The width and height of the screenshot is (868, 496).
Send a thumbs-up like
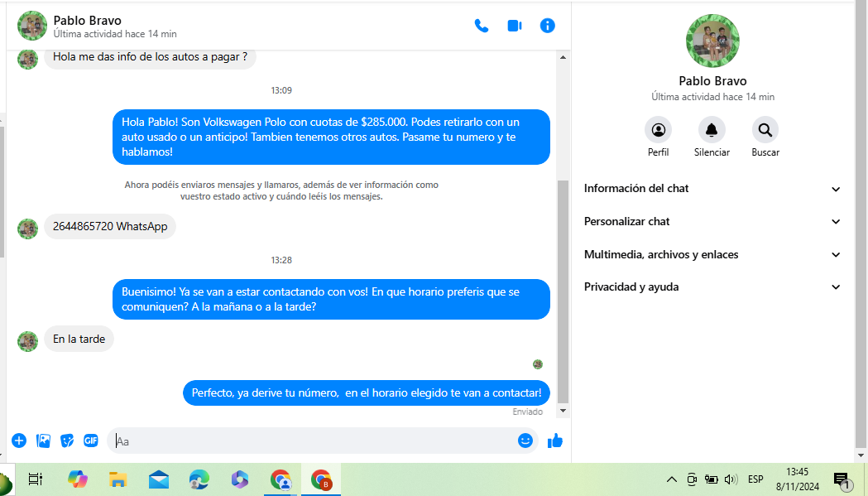[x=554, y=441]
